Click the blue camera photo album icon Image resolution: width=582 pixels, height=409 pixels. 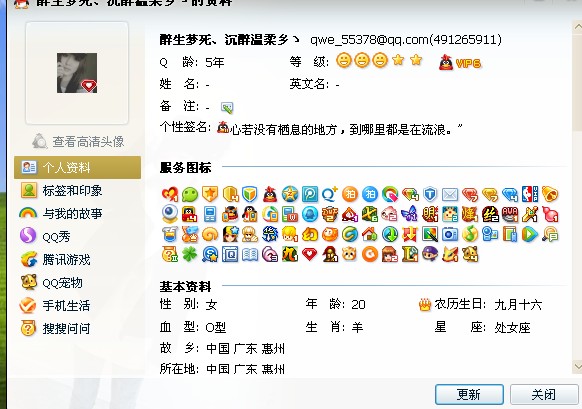[x=450, y=234]
